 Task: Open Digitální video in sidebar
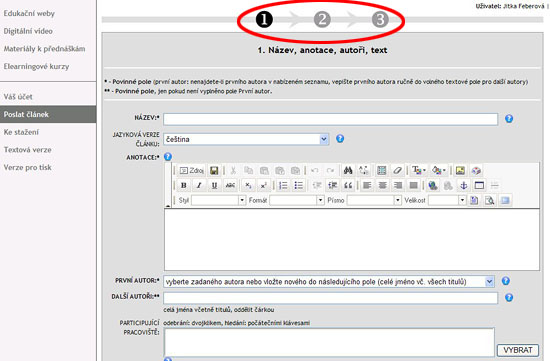coord(28,31)
